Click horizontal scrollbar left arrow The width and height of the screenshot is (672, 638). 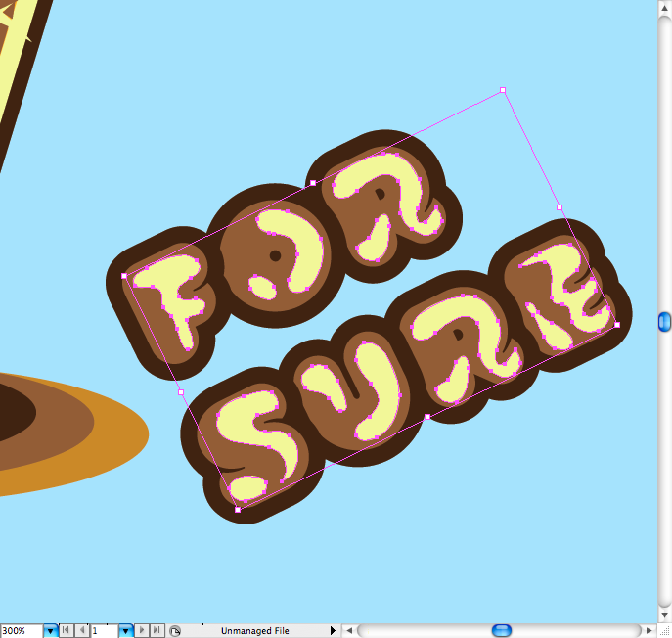348,631
